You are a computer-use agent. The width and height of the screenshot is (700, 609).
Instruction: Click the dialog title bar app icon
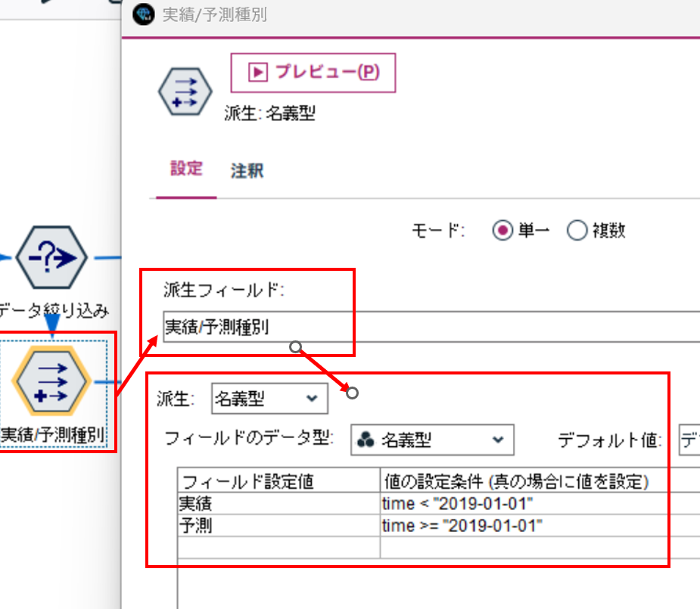pyautogui.click(x=143, y=14)
